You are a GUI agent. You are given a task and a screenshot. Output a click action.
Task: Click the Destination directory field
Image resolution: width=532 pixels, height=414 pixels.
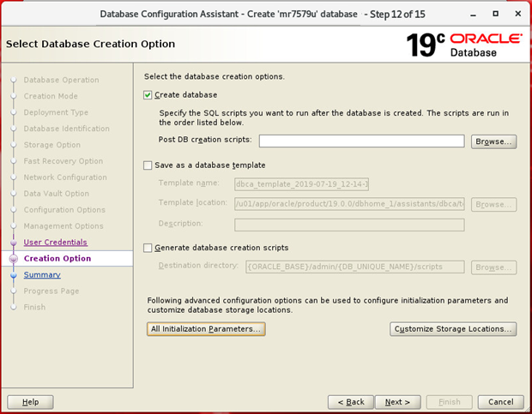(x=355, y=267)
